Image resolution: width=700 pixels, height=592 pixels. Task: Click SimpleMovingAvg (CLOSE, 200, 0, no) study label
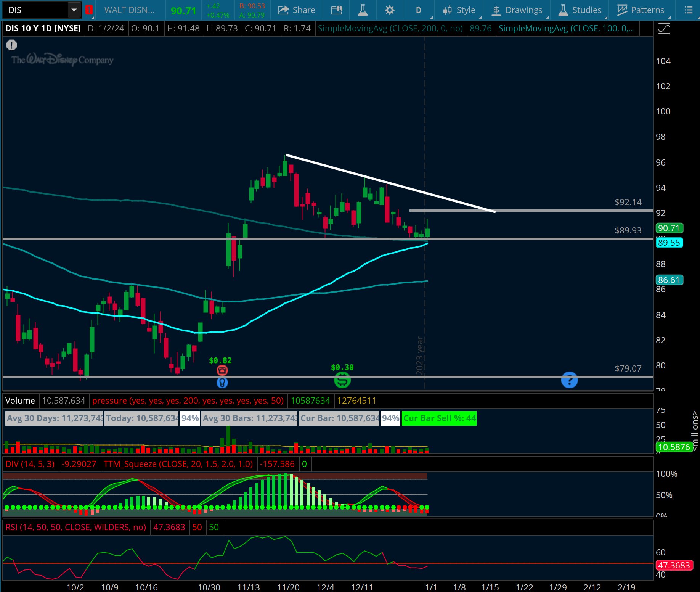point(390,29)
